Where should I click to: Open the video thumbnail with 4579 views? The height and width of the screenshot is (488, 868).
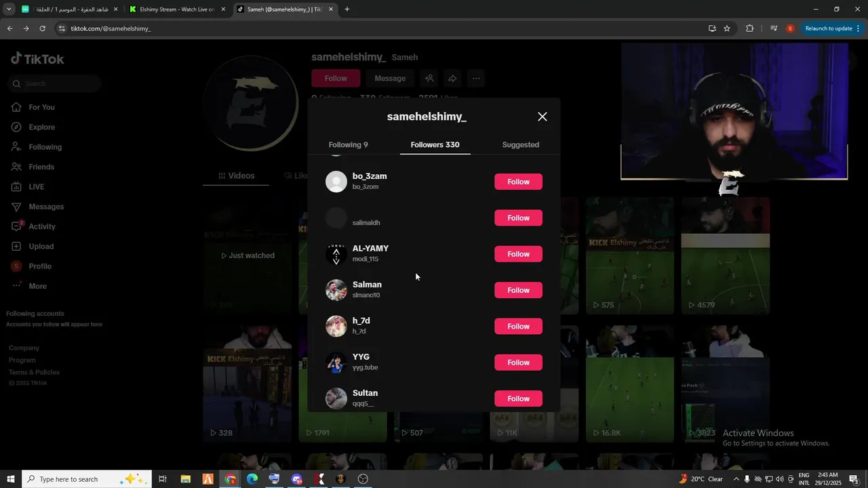pyautogui.click(x=726, y=256)
